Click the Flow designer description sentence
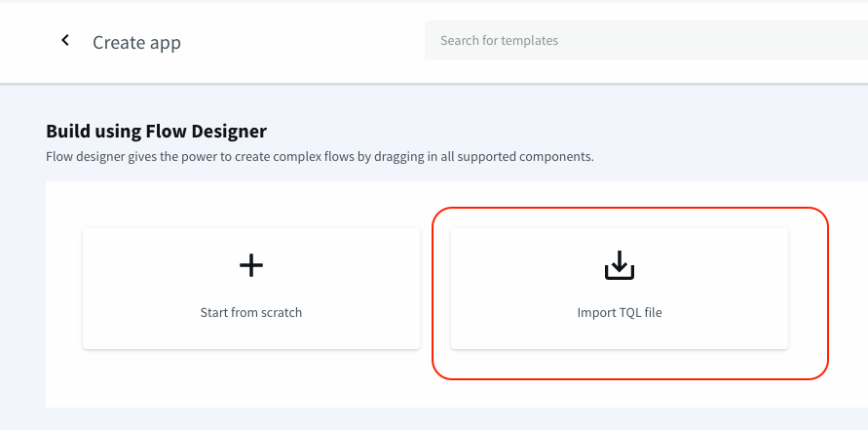Image resolution: width=868 pixels, height=430 pixels. click(x=320, y=156)
